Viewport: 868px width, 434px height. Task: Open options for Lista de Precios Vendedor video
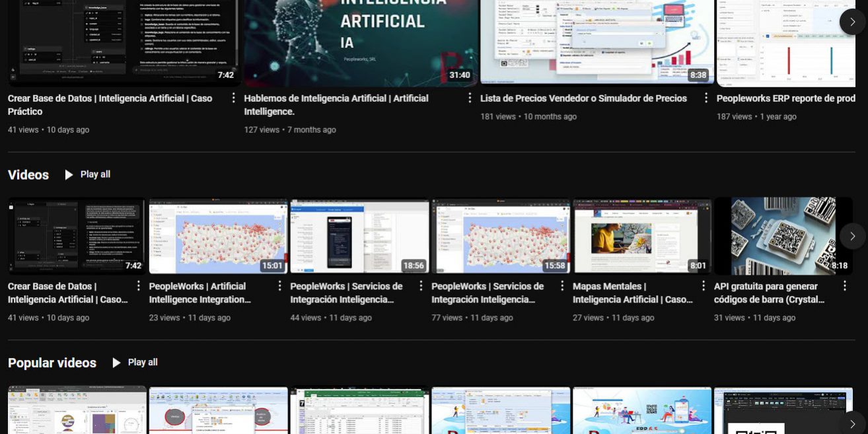point(705,98)
